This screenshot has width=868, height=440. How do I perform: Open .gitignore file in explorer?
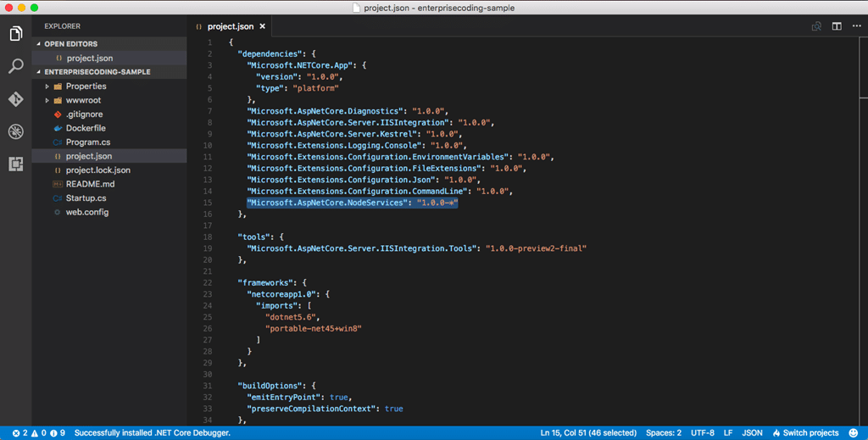84,114
